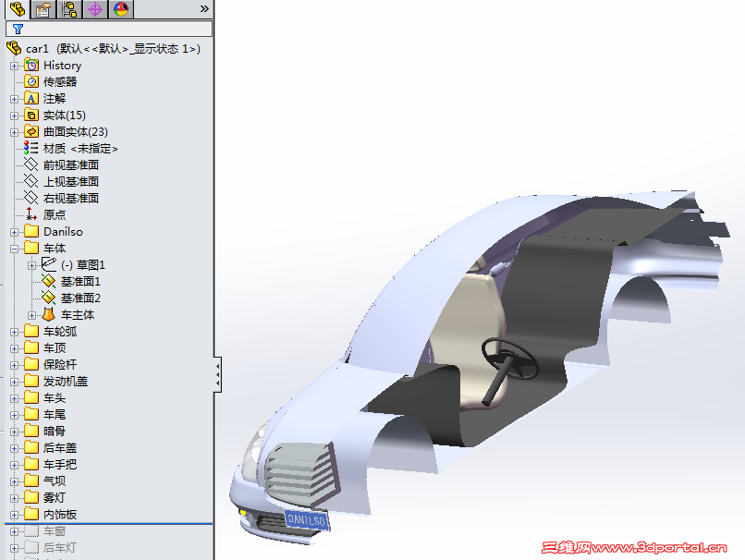Select the 原点 origin icon

[31, 214]
